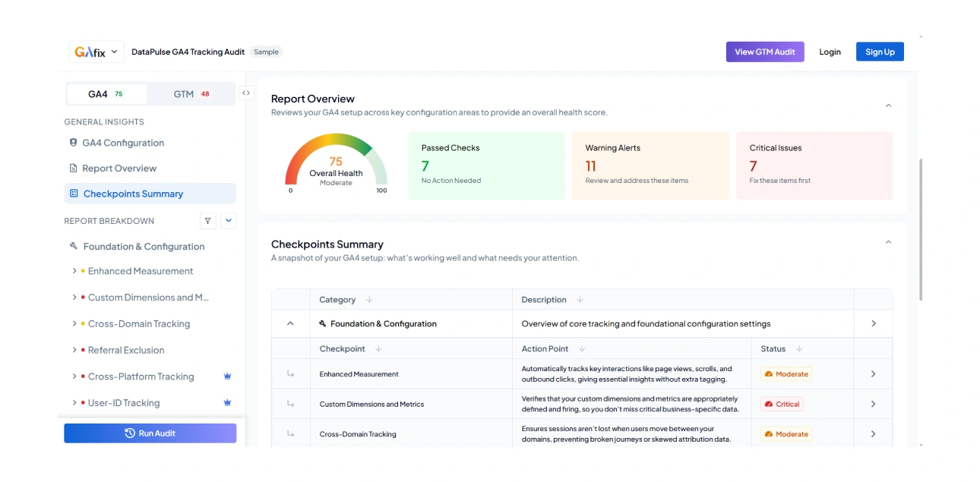980x482 pixels.
Task: Click View GTM Audit button
Action: [765, 52]
